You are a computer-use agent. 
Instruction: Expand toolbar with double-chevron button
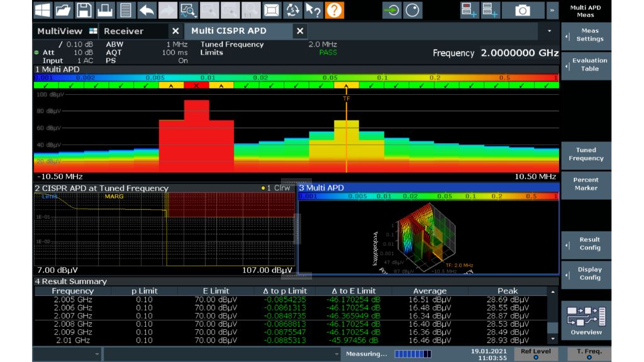click(552, 10)
